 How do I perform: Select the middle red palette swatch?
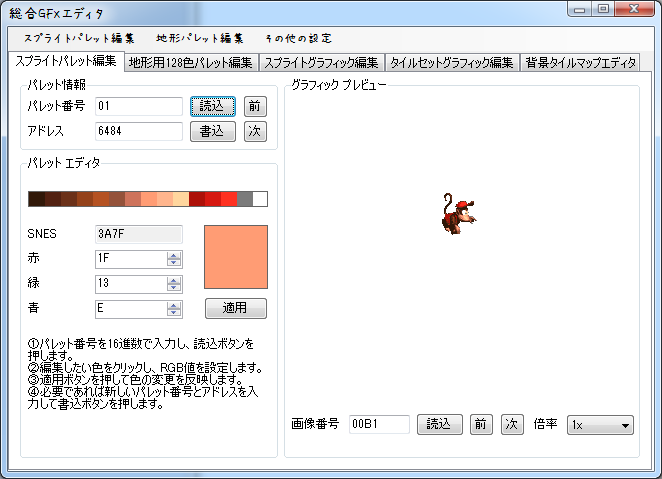tap(213, 199)
